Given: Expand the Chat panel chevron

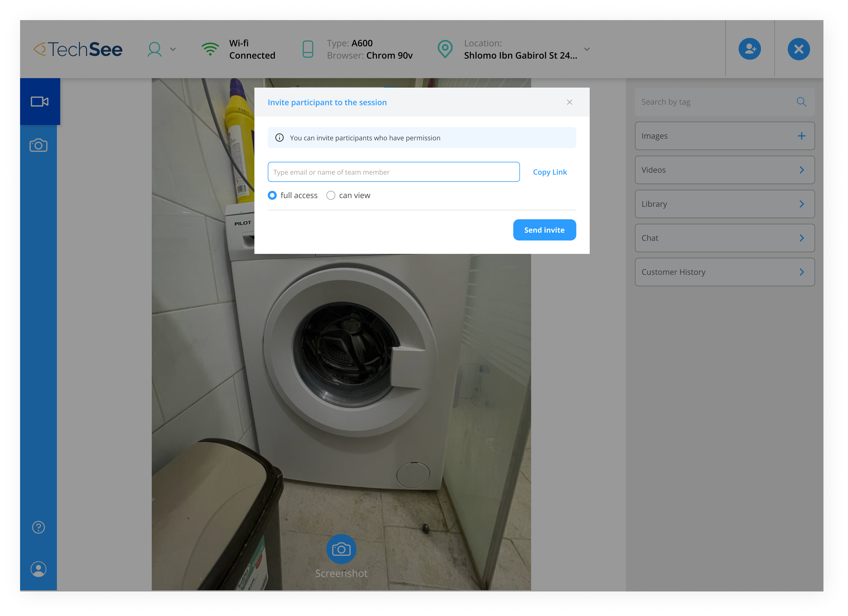Looking at the screenshot, I should point(802,238).
